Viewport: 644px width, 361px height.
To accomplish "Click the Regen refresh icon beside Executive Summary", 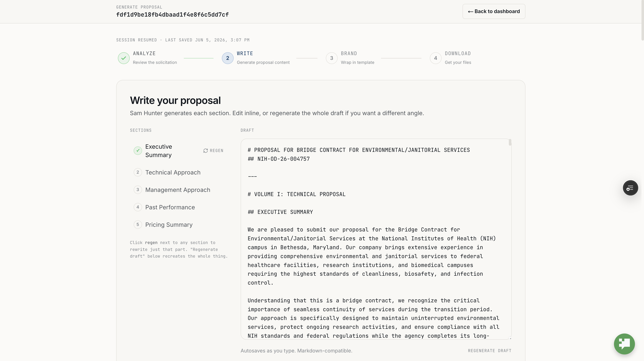I will [205, 151].
